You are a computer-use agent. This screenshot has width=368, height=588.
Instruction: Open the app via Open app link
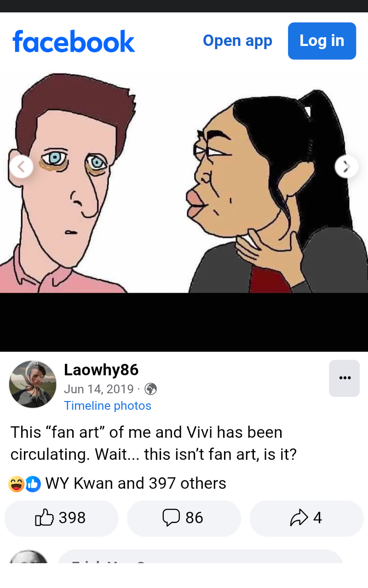[x=237, y=41]
